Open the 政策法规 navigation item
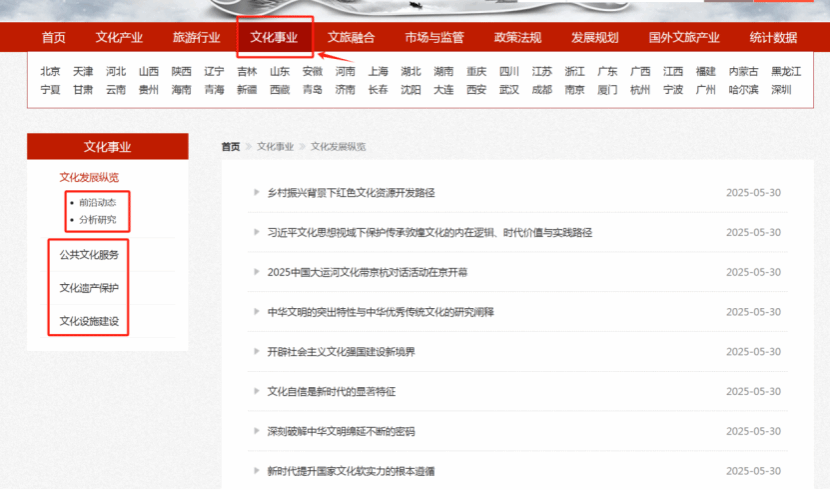The height and width of the screenshot is (490, 830). 517,38
